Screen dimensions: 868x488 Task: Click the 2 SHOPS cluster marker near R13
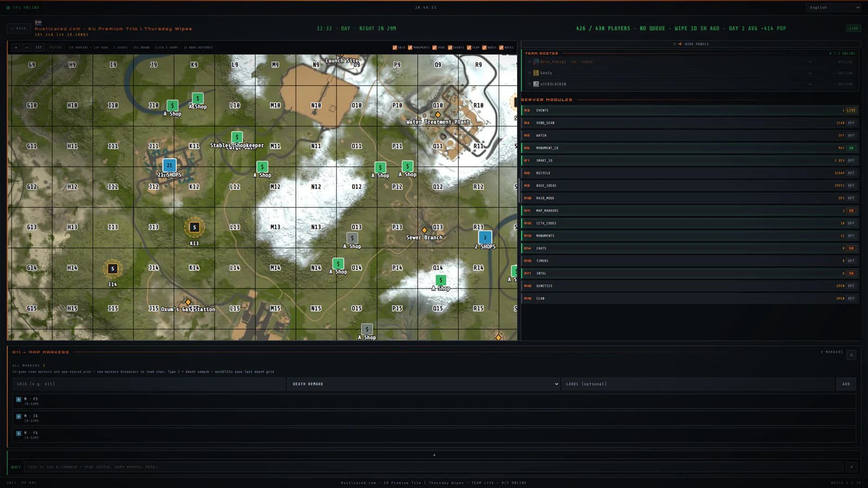click(485, 237)
